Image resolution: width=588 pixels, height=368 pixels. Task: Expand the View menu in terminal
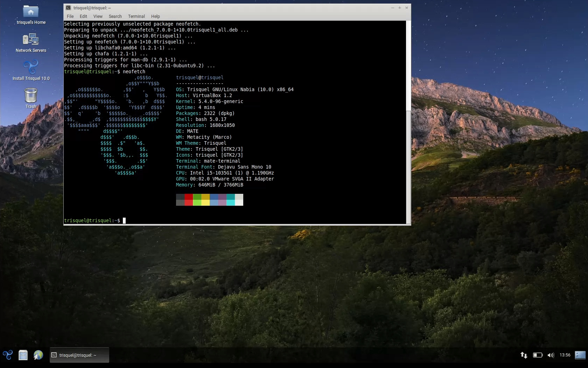pos(98,16)
